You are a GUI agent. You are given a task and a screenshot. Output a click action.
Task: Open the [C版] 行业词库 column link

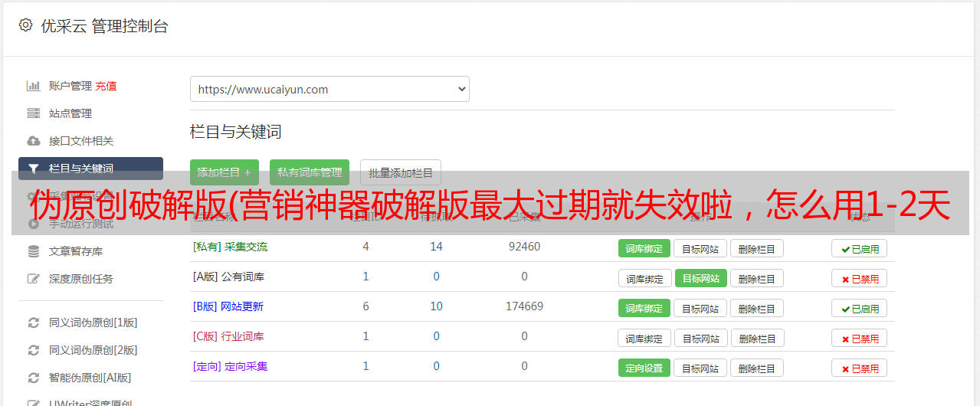pos(228,336)
